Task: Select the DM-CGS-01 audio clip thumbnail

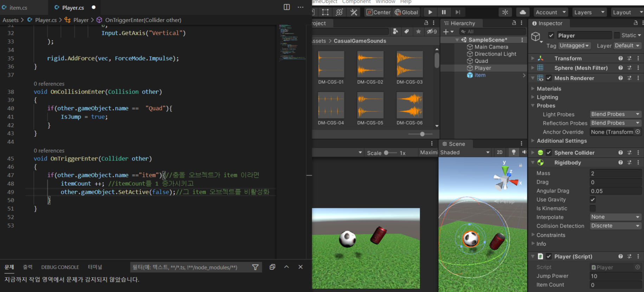Action: 331,64
